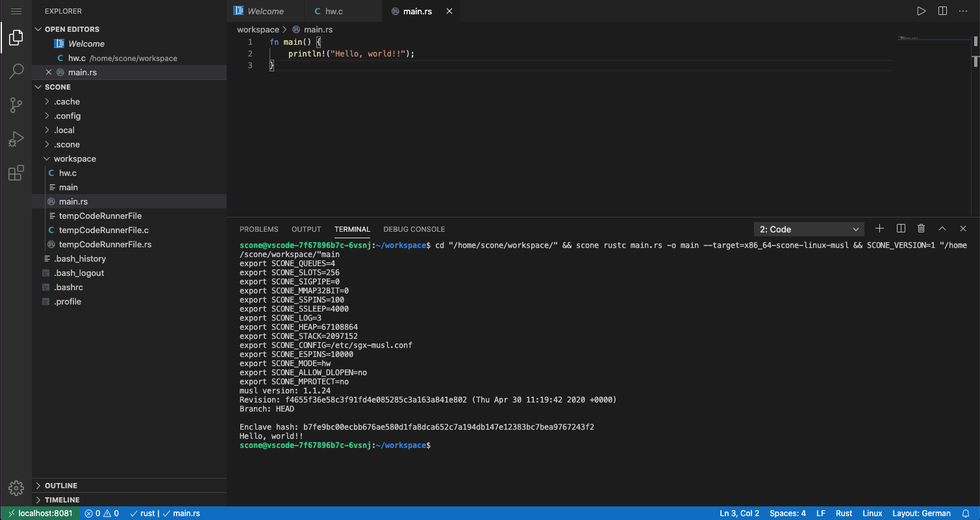Run the code with the play button
Screen dimensions: 980x520
pyautogui.click(x=921, y=10)
